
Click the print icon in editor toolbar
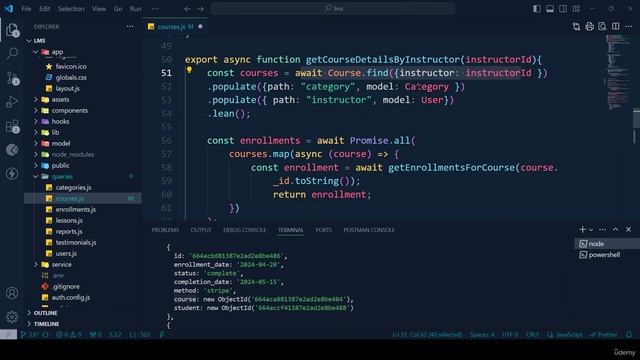coord(589,27)
